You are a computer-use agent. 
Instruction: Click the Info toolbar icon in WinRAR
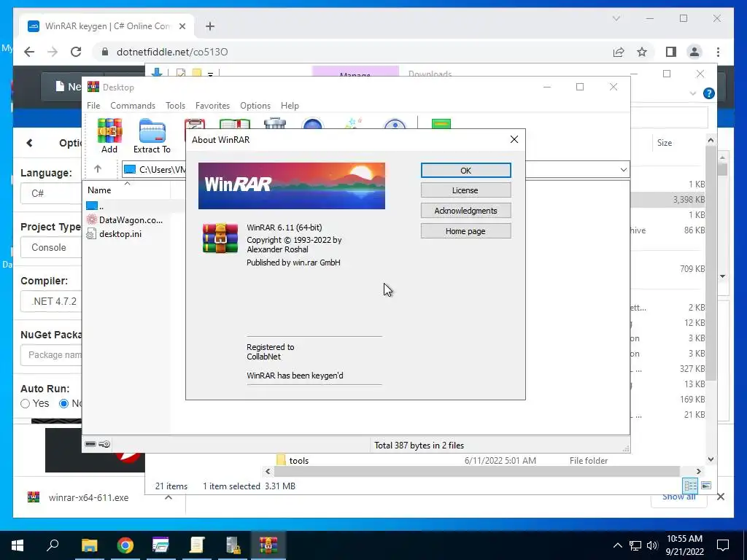click(395, 124)
